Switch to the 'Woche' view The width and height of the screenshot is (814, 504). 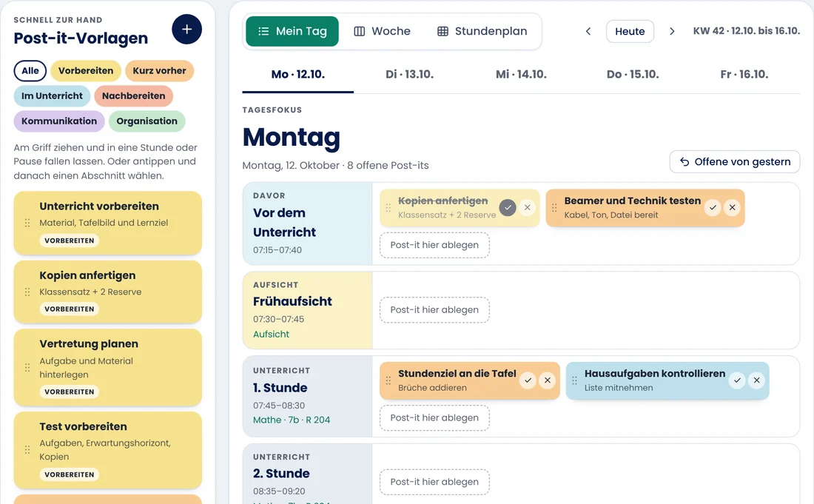[x=382, y=31]
